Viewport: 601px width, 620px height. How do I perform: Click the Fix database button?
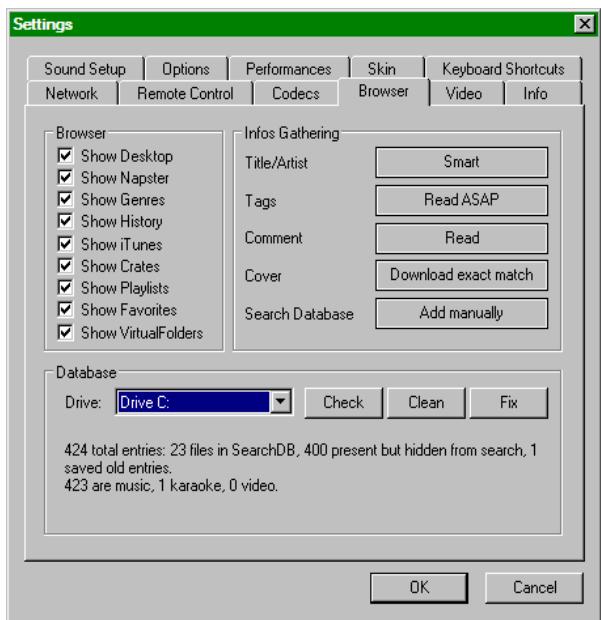509,403
